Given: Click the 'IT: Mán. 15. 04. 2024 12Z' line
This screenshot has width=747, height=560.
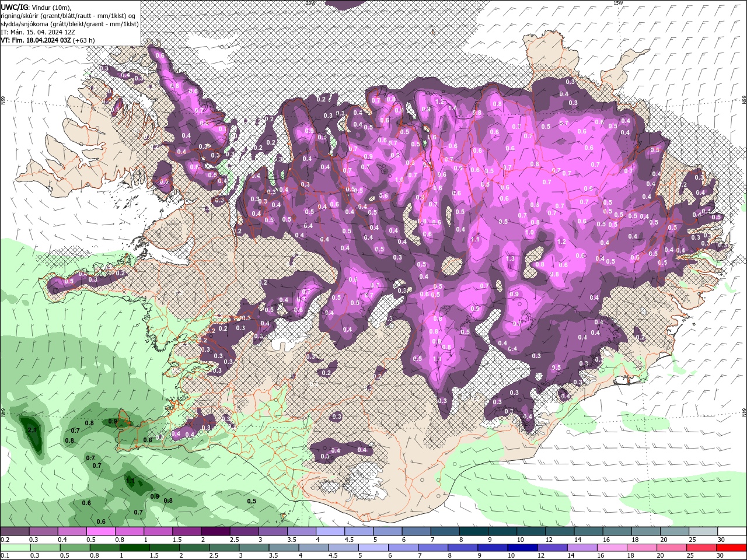Looking at the screenshot, I should tap(38, 32).
